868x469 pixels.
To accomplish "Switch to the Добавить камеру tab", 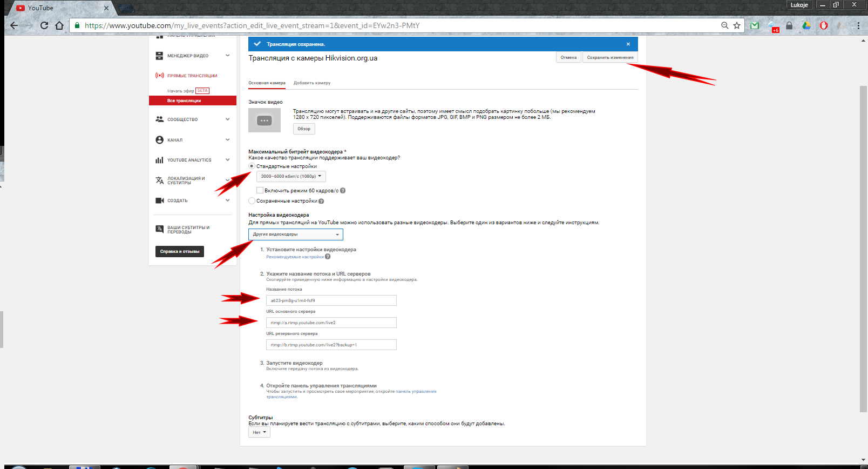I will 312,83.
